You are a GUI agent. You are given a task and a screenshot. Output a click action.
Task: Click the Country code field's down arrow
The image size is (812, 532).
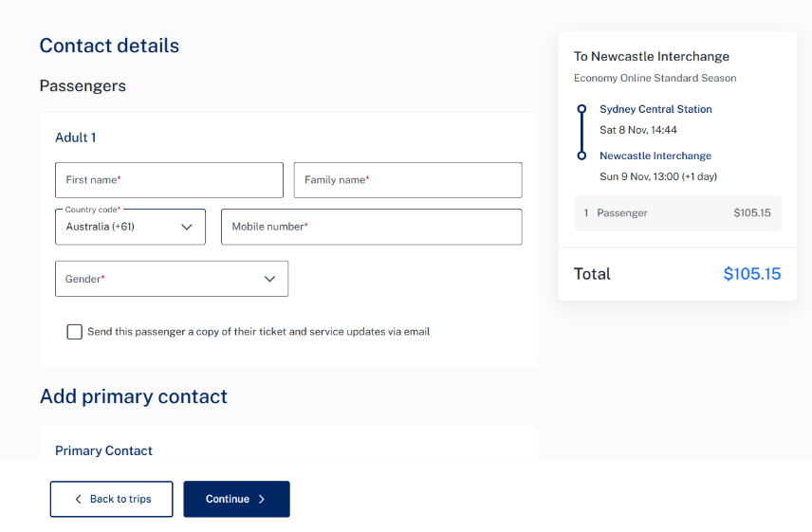tap(187, 228)
